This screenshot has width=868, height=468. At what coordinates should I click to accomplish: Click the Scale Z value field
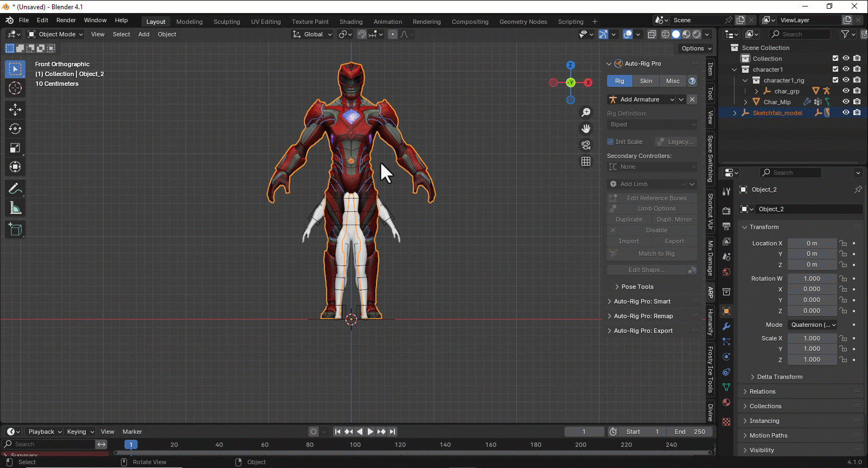coord(812,359)
